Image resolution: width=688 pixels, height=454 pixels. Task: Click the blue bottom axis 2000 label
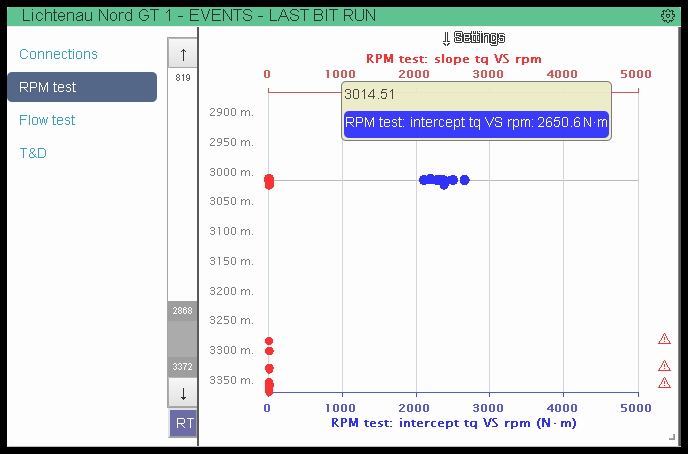[x=414, y=408]
